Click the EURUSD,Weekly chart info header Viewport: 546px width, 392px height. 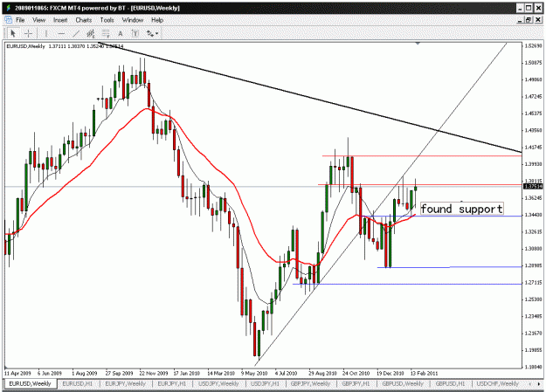65,46
